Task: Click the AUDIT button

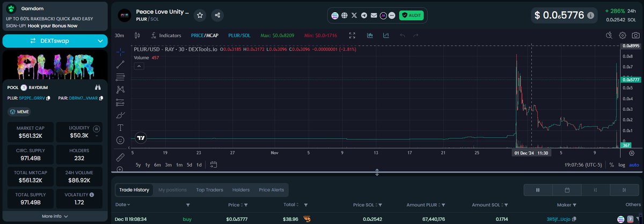Action: tap(412, 16)
